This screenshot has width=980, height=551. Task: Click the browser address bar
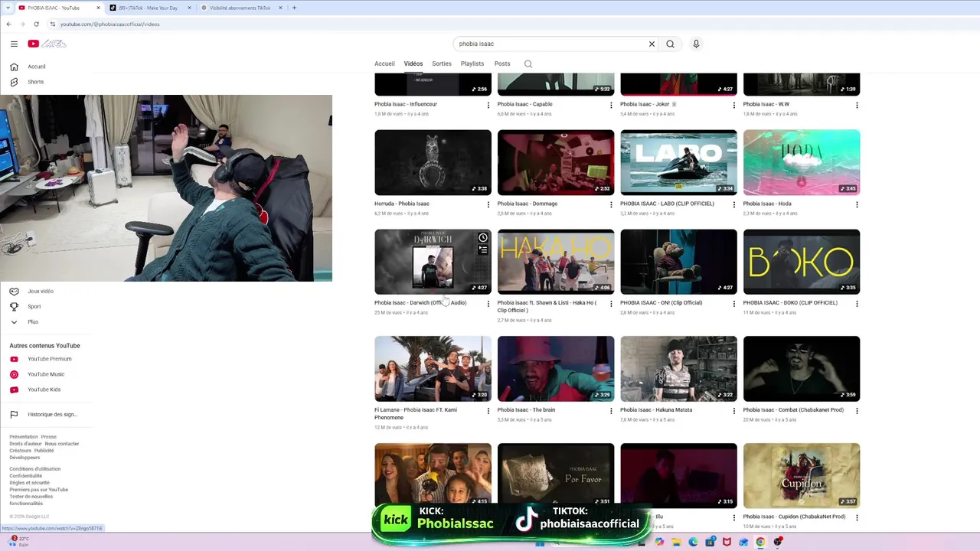click(490, 24)
